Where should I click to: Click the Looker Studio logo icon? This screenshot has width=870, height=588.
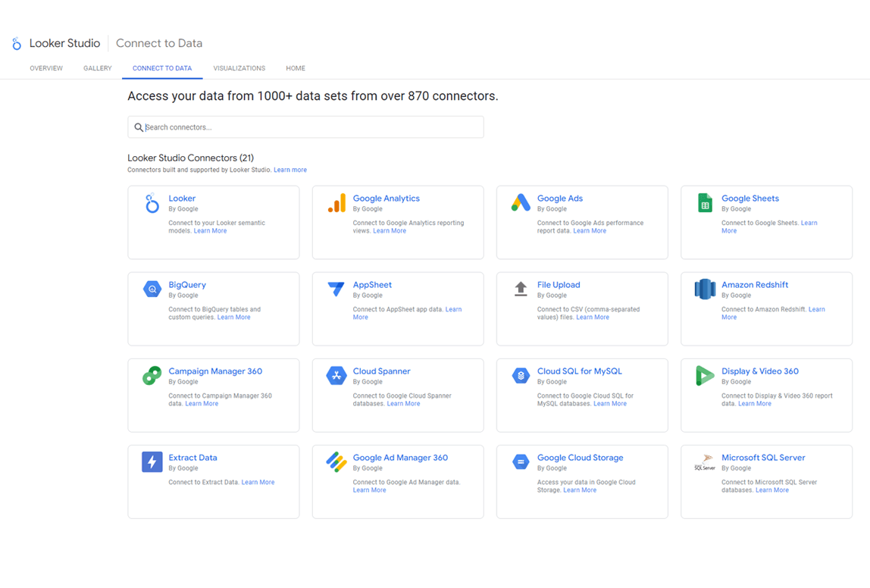[17, 43]
